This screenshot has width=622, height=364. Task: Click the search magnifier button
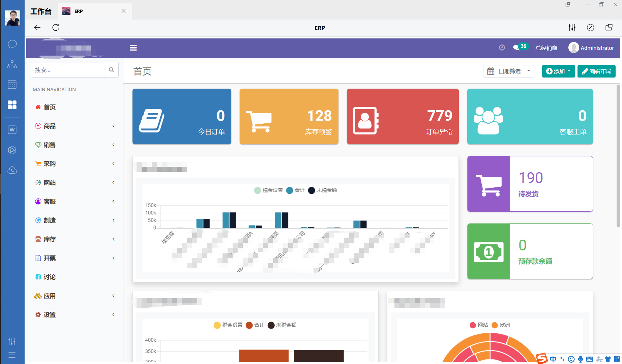coord(112,70)
